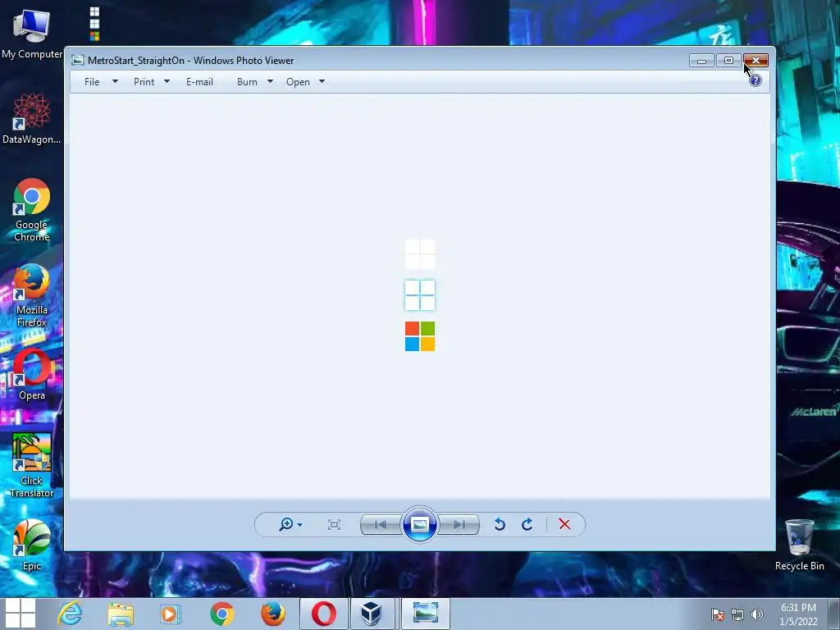Viewport: 840px width, 630px height.
Task: Rotate the image clockwise
Action: click(527, 524)
